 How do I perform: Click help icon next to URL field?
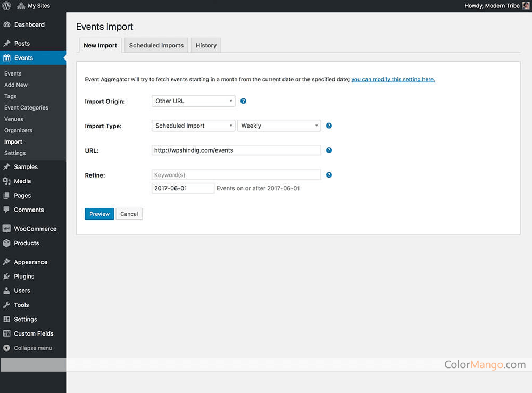click(x=329, y=150)
